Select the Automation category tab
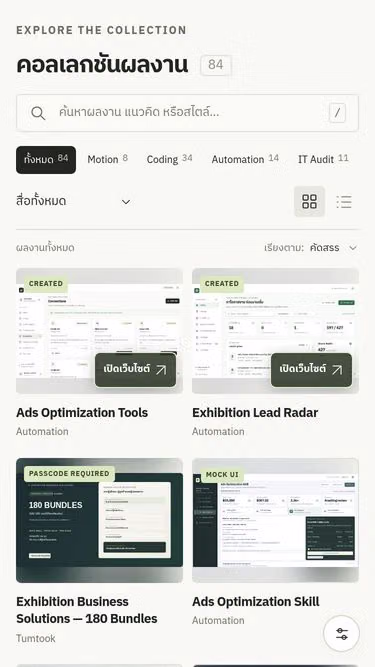 [x=245, y=160]
